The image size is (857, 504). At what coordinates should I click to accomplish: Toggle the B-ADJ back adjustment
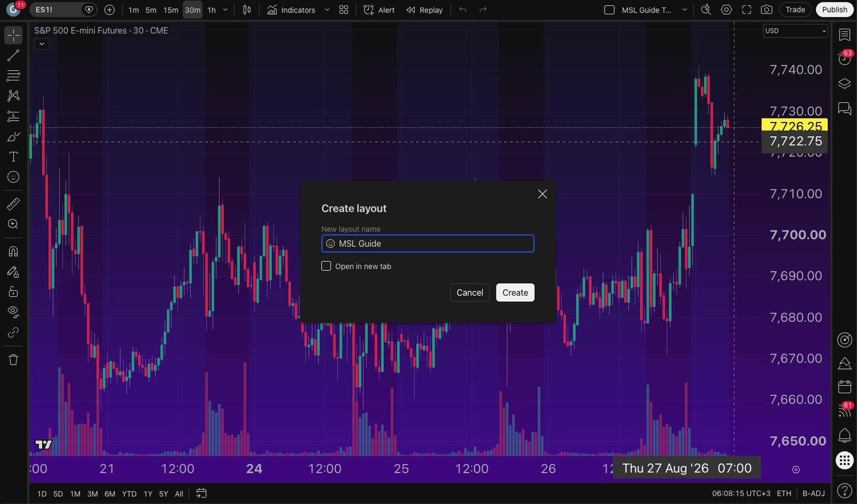coord(814,493)
